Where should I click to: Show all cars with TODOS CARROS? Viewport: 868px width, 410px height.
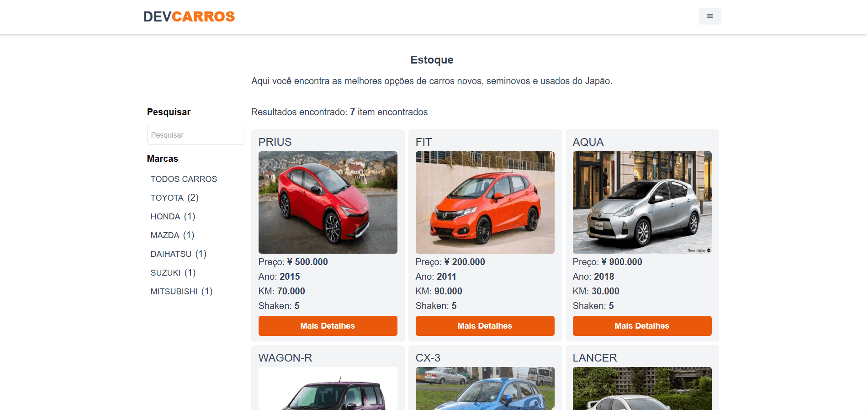tap(184, 179)
